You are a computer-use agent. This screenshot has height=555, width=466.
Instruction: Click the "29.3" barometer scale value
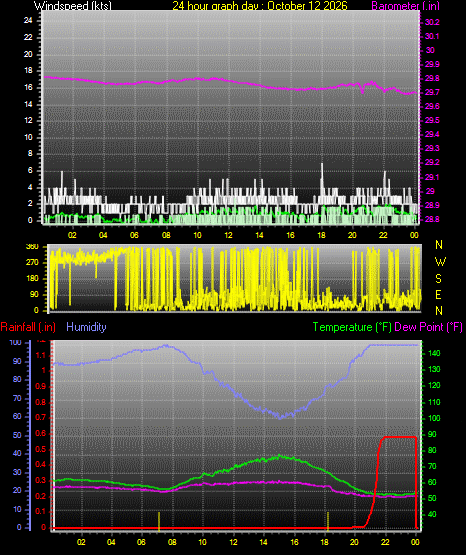(x=432, y=148)
